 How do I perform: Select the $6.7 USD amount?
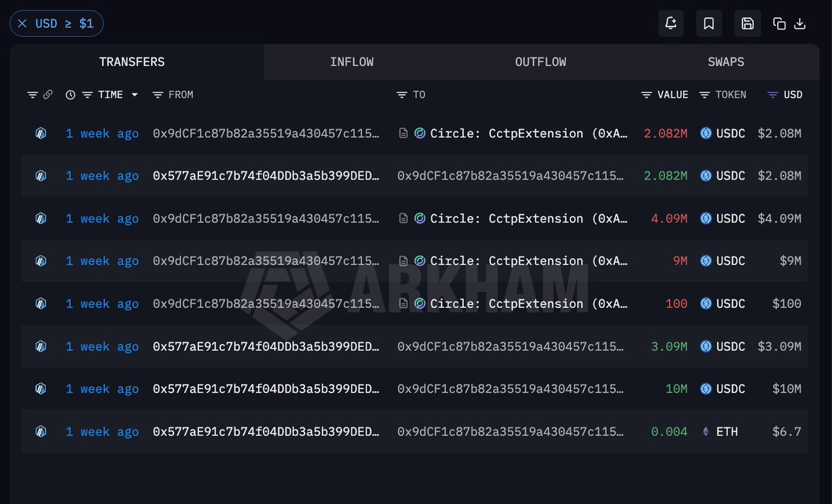787,431
